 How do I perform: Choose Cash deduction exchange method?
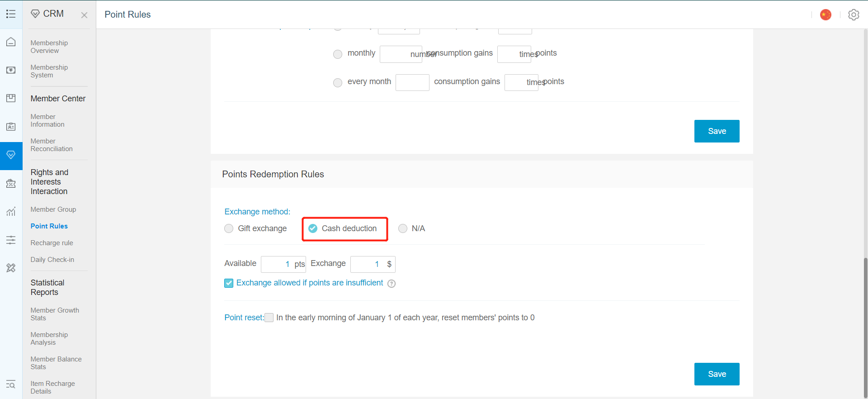click(313, 228)
